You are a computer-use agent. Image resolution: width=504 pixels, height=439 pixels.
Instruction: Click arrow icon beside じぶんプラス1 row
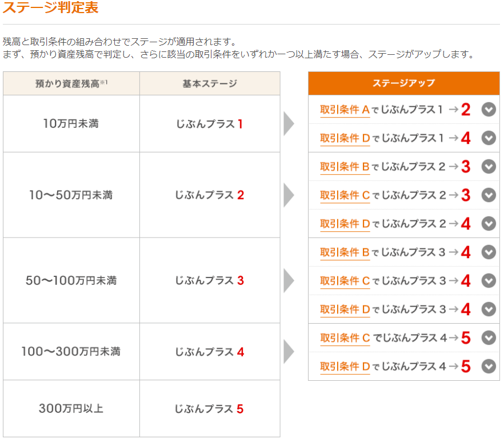(x=289, y=124)
